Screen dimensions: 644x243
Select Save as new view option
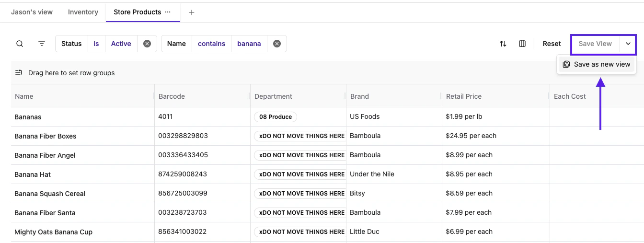click(597, 64)
